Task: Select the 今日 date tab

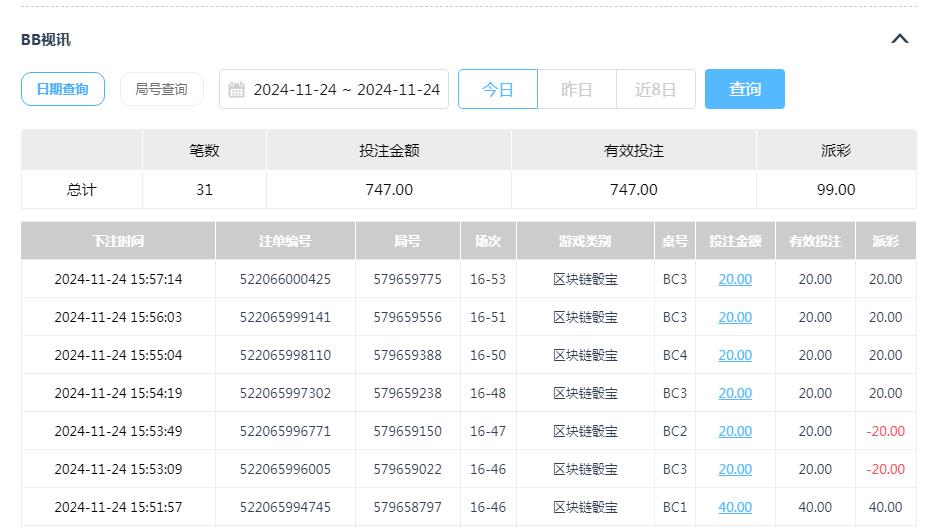Action: (497, 89)
